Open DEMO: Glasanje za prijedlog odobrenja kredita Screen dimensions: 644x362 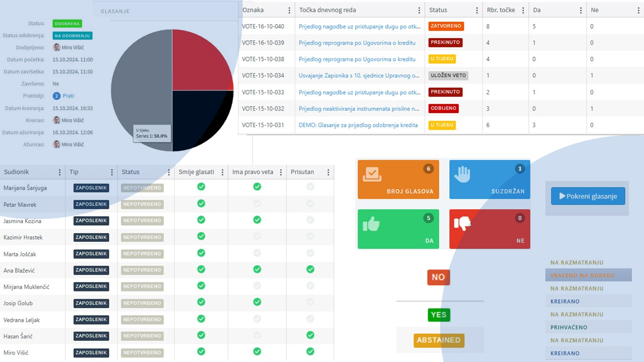pos(358,125)
